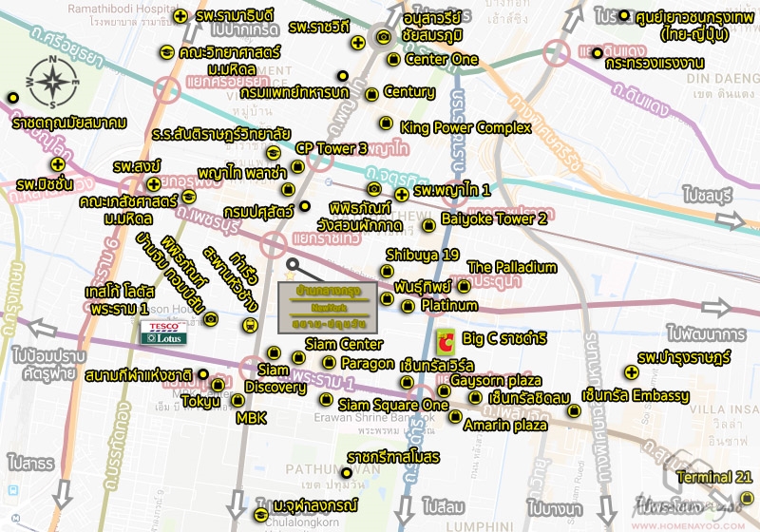The height and width of the screenshot is (532, 760).
Task: Click the King Power Complex label
Action: click(x=465, y=128)
